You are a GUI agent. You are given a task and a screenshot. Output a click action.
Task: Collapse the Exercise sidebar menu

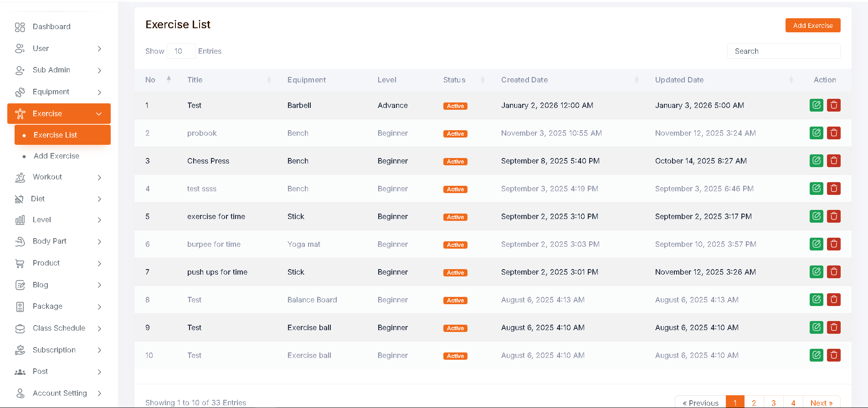tap(99, 114)
